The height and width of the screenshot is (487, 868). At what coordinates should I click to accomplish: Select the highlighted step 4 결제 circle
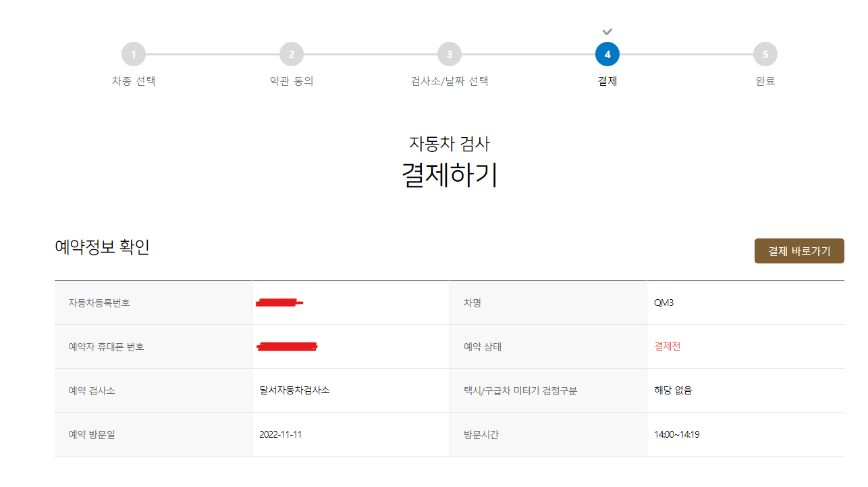point(607,54)
